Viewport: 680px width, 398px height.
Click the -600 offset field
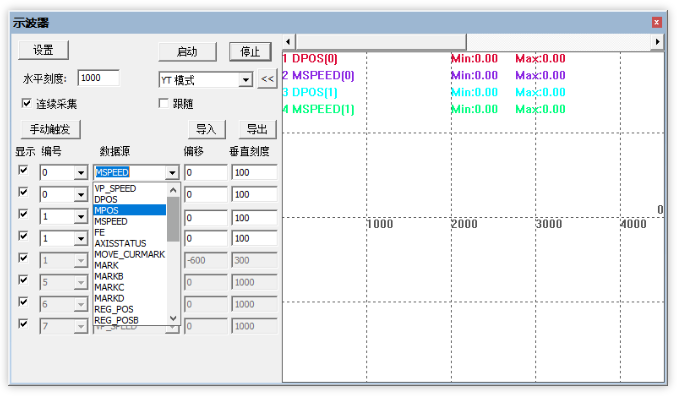(x=206, y=261)
